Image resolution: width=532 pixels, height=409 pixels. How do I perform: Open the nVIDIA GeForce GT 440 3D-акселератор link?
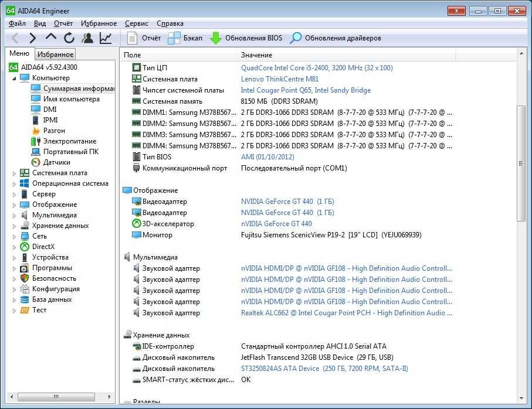point(276,224)
